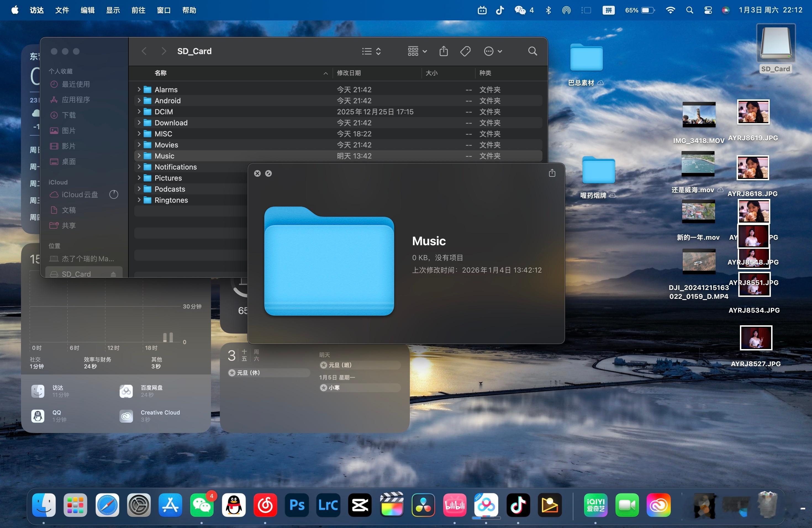Expand the Pictures folder disclosure triangle
Screen dimensions: 812x528
tap(139, 178)
